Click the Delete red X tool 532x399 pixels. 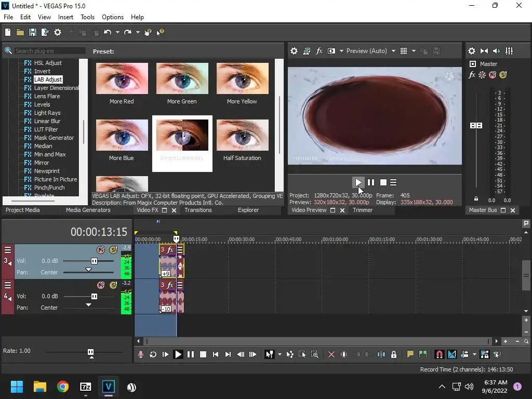[331, 354]
